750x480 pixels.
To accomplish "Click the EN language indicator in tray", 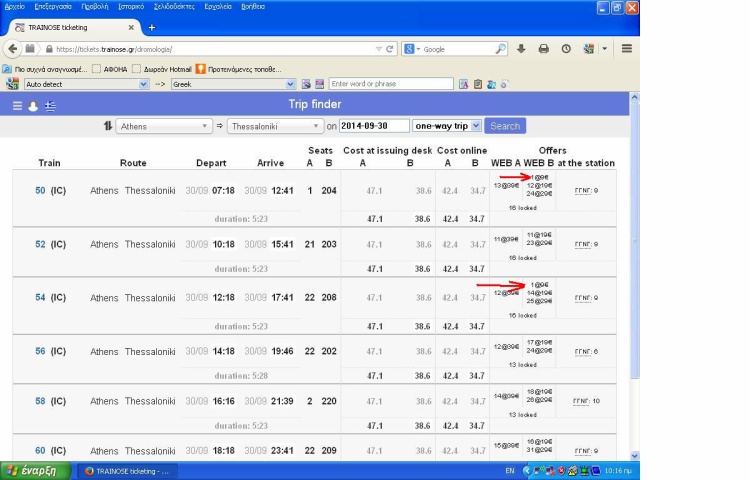I will 510,471.
